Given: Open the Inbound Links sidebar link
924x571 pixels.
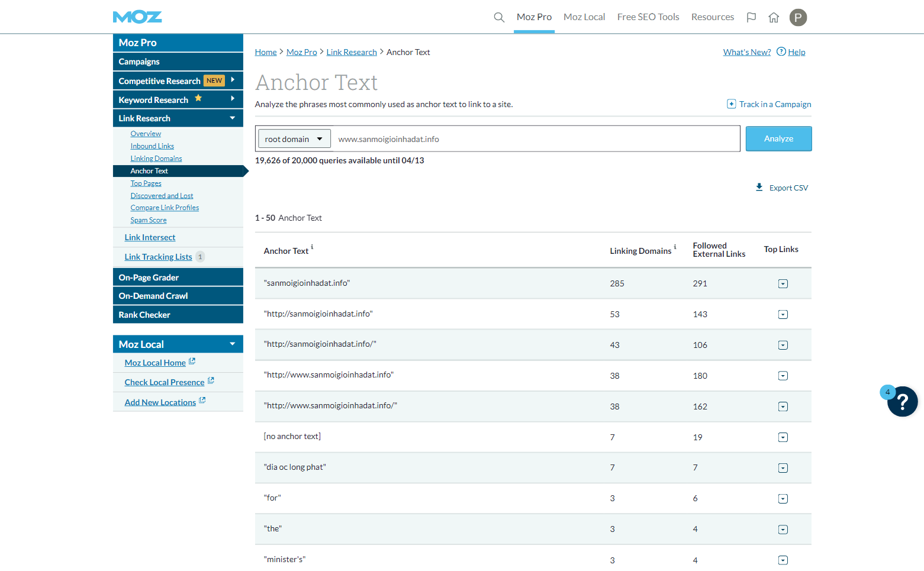Looking at the screenshot, I should point(152,146).
